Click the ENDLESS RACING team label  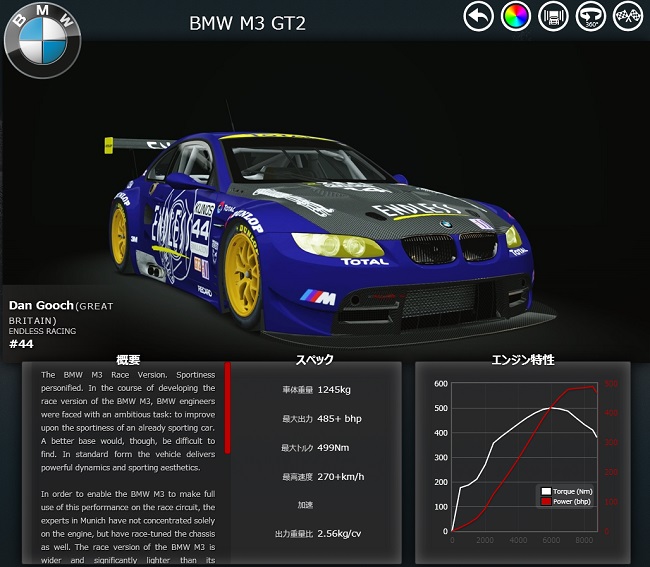click(x=42, y=331)
